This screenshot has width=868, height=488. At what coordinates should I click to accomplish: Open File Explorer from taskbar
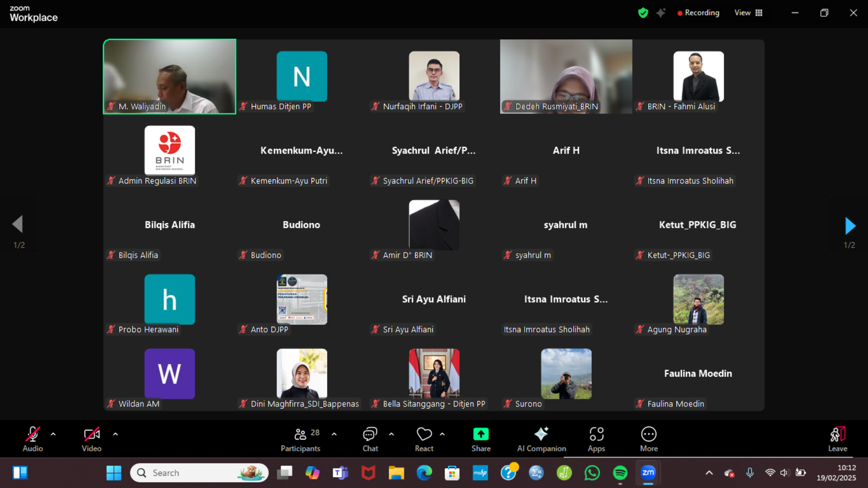[x=396, y=473]
